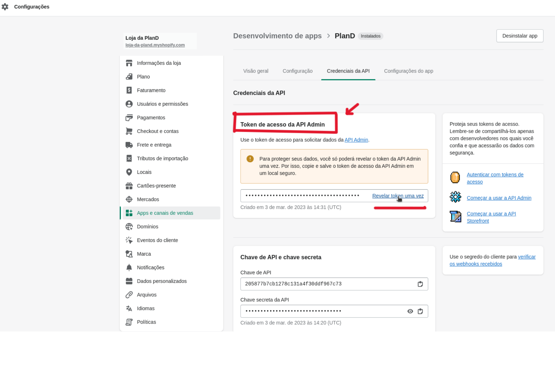Click the Domínios globe icon
This screenshot has width=555, height=392.
pos(129,226)
